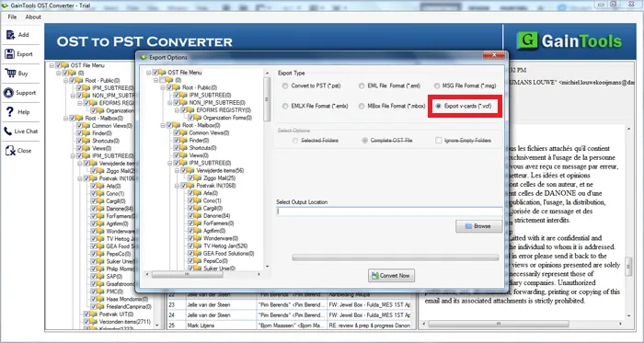The width and height of the screenshot is (644, 343).
Task: Click folder icon beside PepsiCo(0) in dialog tree
Action: click(199, 261)
